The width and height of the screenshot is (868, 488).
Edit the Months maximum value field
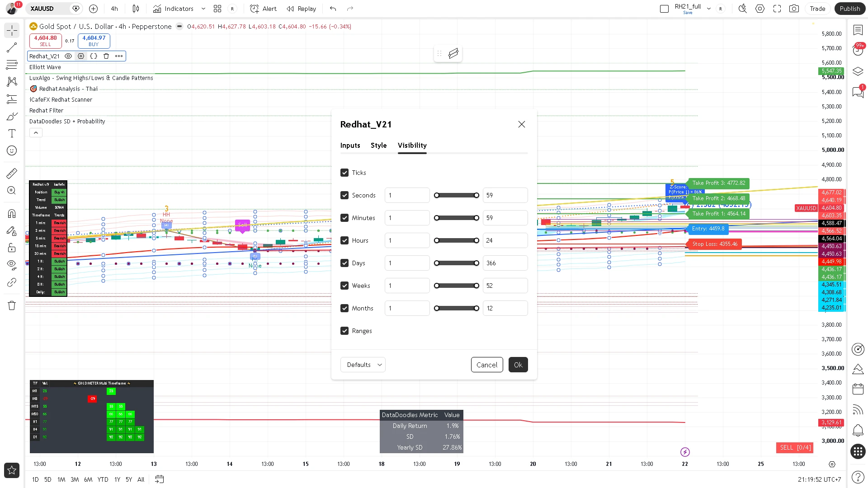(505, 308)
